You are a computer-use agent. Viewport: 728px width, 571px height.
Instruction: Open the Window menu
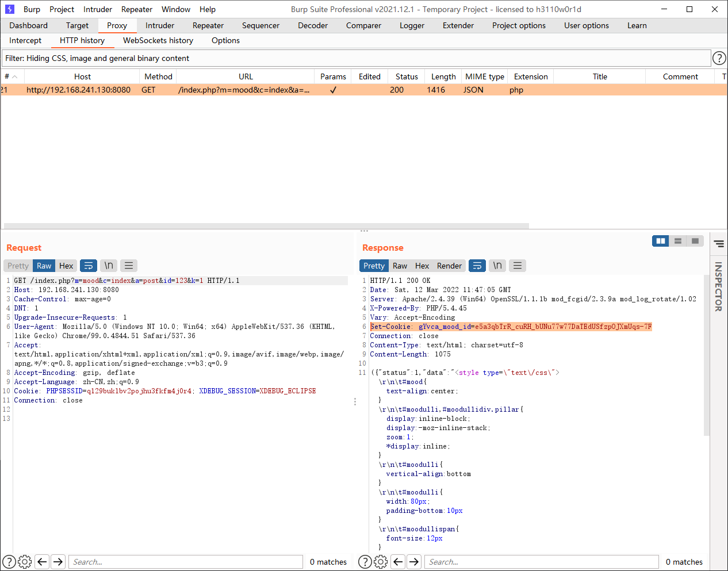point(176,9)
